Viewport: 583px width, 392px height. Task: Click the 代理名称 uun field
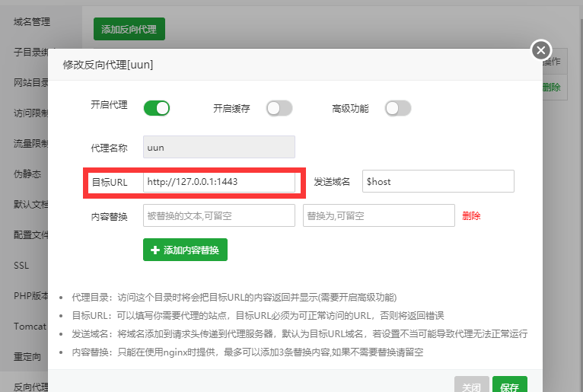click(x=218, y=147)
